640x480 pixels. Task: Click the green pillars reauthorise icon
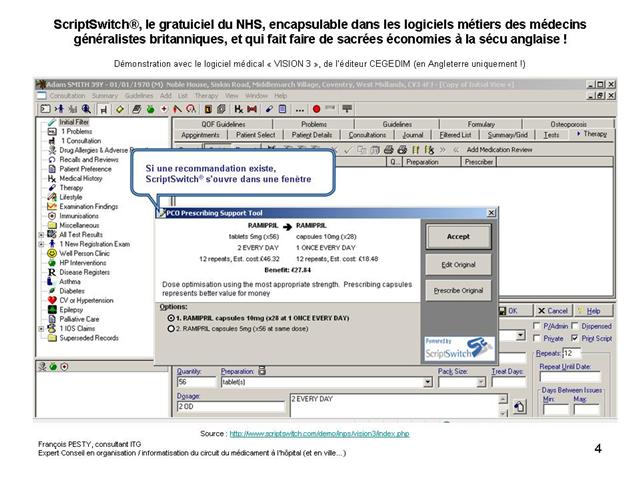tap(416, 150)
